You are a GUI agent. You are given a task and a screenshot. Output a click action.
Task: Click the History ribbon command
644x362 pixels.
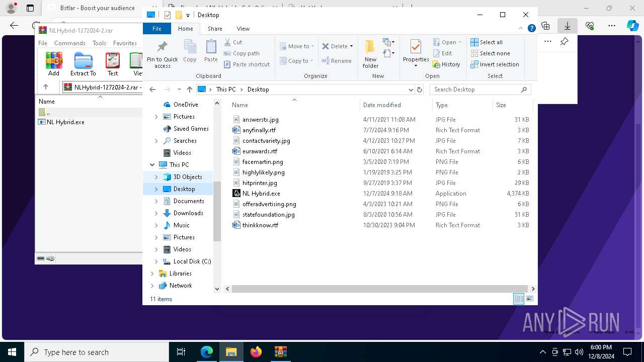tap(446, 64)
